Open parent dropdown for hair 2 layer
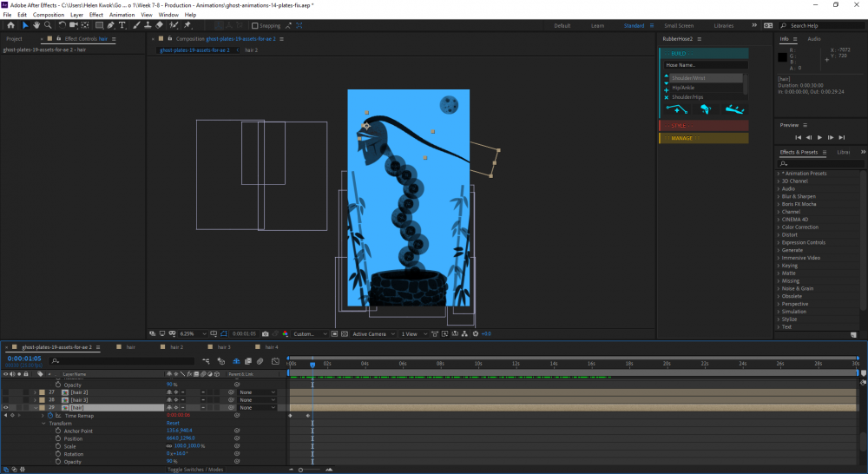 pos(258,392)
